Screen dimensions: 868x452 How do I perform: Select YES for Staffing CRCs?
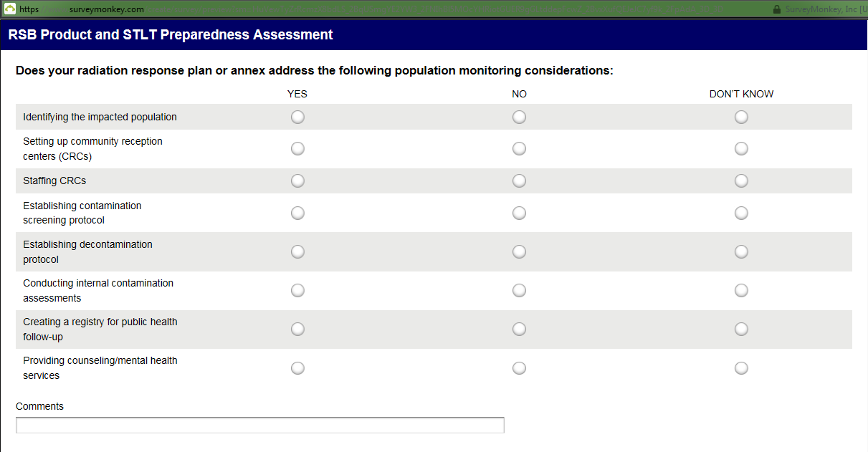tap(297, 181)
